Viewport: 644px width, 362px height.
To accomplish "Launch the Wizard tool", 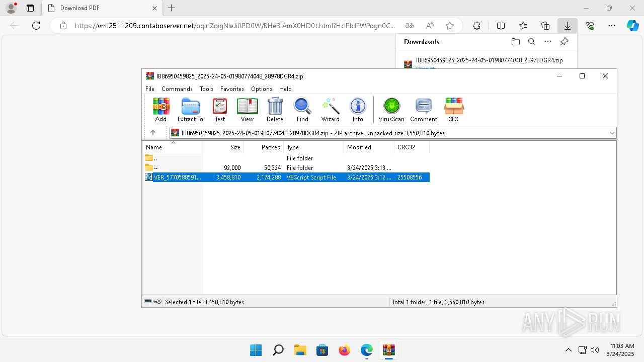I will pos(331,110).
